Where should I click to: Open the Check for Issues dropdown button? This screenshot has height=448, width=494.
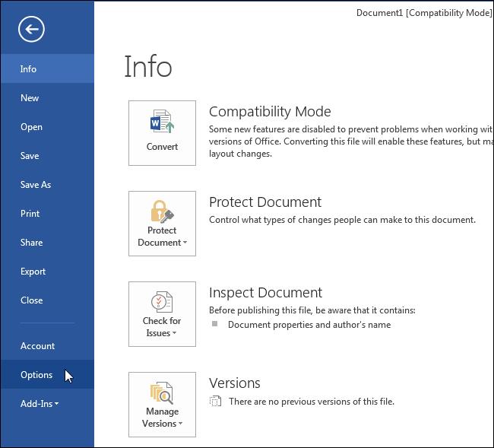tap(162, 314)
